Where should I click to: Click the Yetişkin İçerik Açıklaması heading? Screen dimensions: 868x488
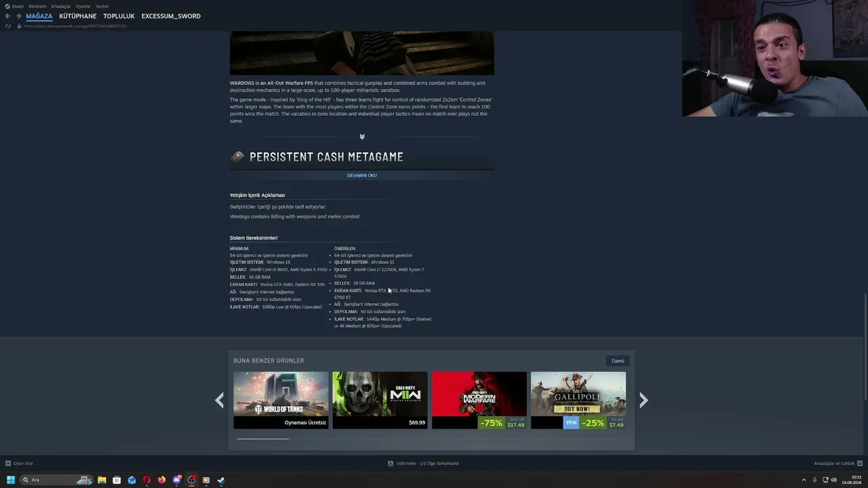(x=257, y=195)
